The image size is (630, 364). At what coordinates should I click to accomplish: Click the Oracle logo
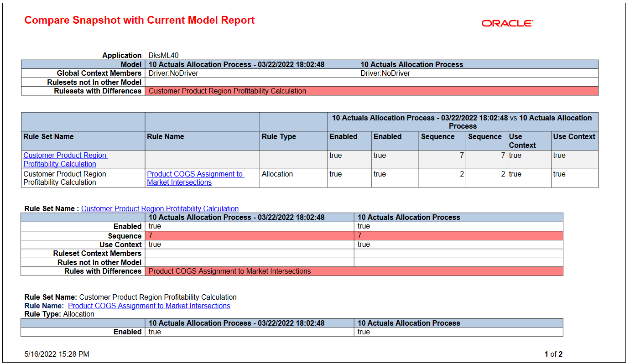(507, 23)
